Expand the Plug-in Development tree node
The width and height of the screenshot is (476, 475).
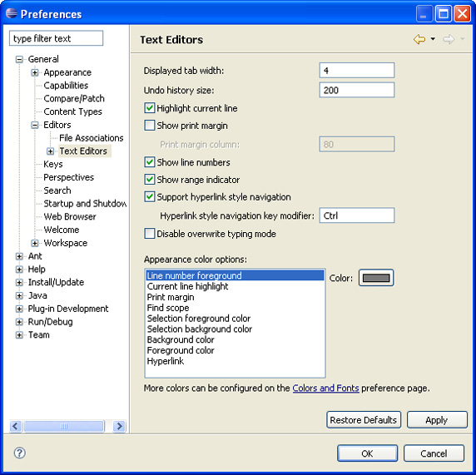(19, 309)
